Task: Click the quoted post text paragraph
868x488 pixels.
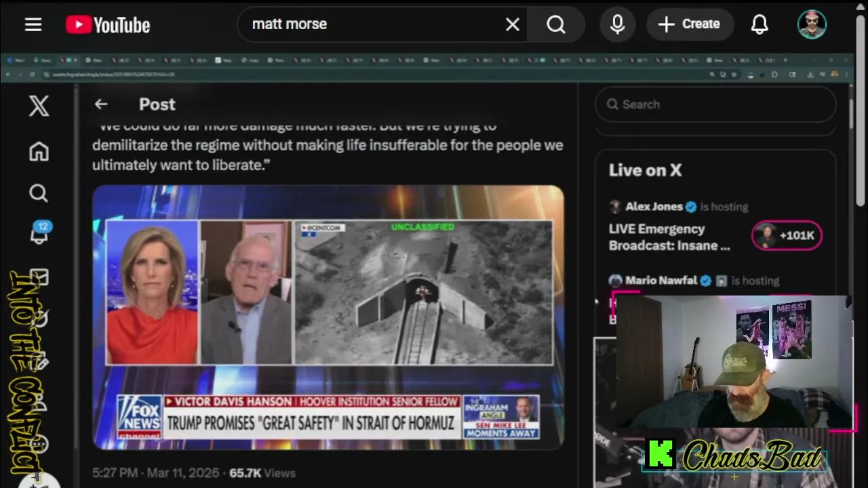Action: (x=328, y=145)
